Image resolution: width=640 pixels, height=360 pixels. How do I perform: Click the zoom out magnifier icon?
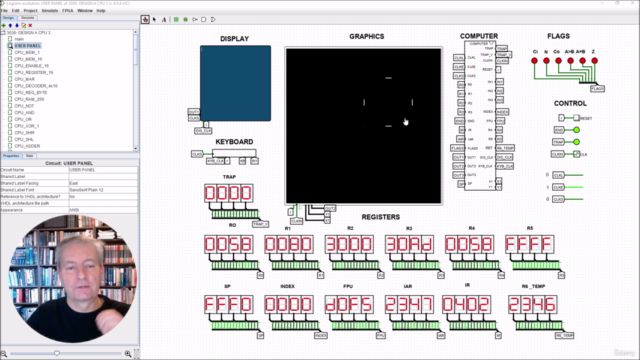click(x=4, y=354)
